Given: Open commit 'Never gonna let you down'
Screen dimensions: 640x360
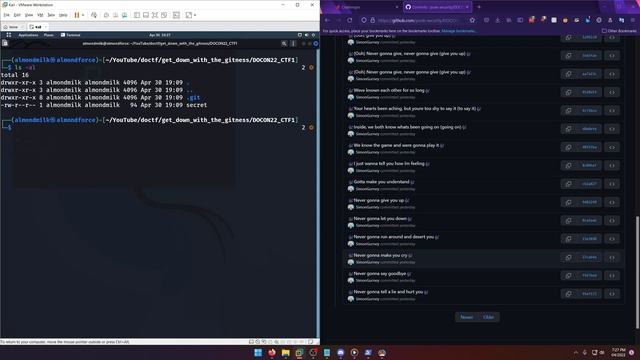Looking at the screenshot, I should 380,218.
